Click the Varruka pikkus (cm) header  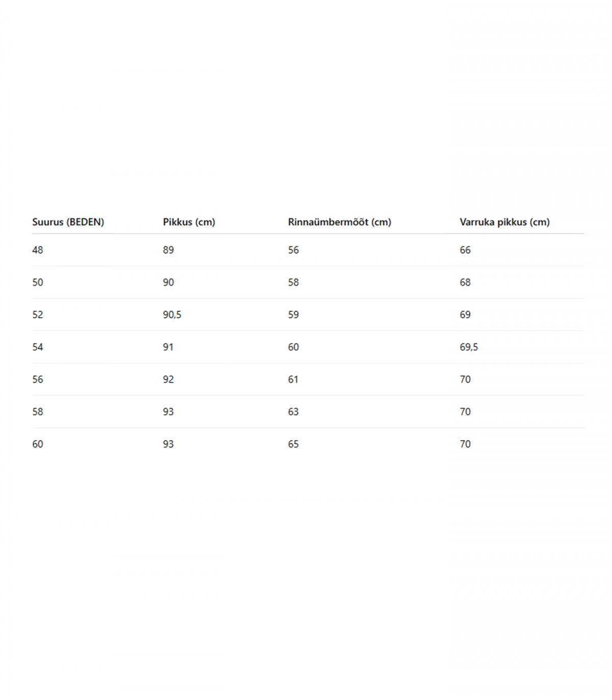(x=504, y=222)
